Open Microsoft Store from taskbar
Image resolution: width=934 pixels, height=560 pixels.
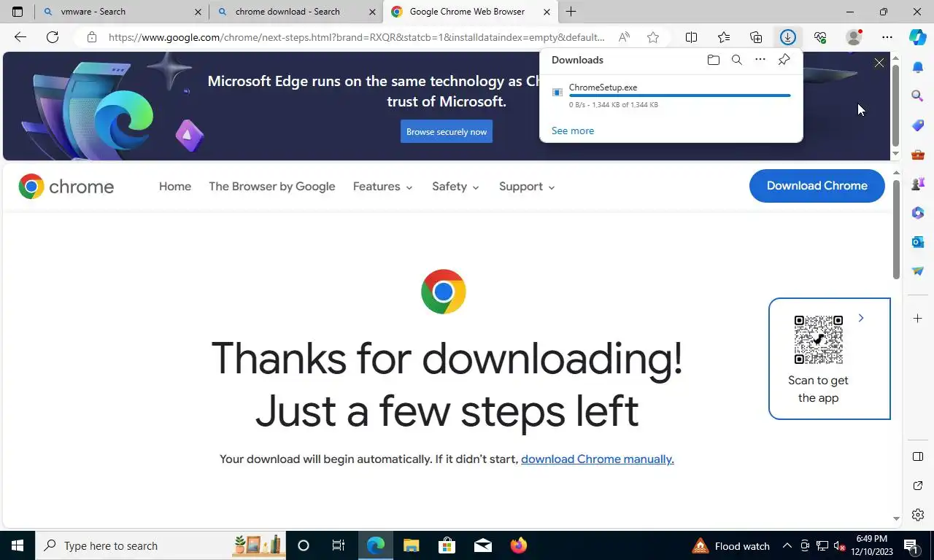click(447, 545)
